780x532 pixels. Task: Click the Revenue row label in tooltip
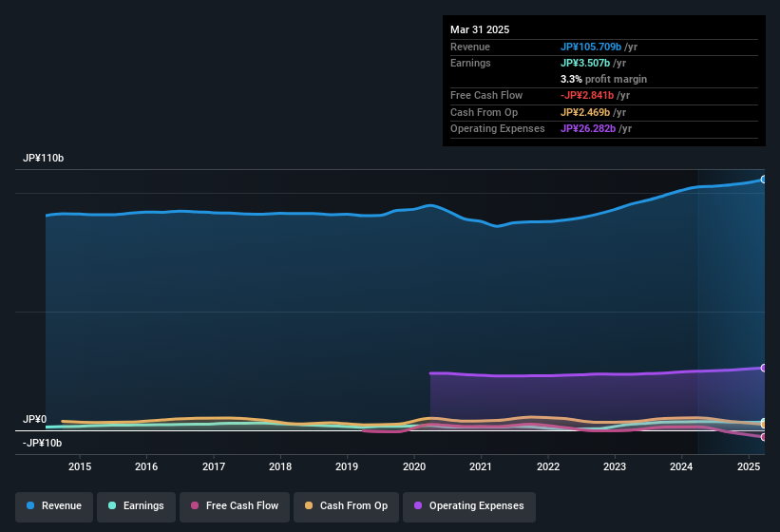[x=470, y=47]
